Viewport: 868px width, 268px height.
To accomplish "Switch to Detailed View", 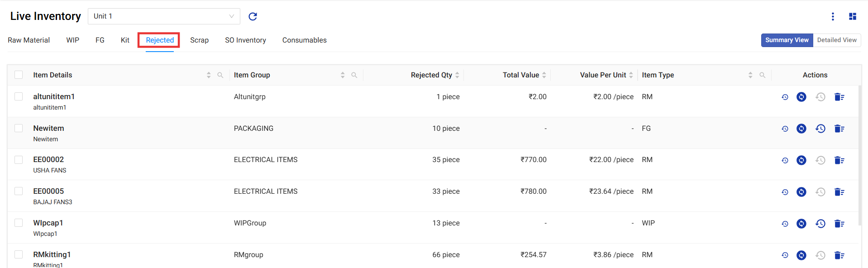I will [836, 40].
